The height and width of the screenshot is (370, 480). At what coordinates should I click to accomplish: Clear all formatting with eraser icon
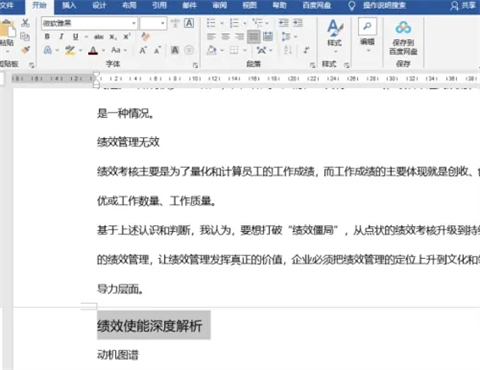[x=146, y=36]
